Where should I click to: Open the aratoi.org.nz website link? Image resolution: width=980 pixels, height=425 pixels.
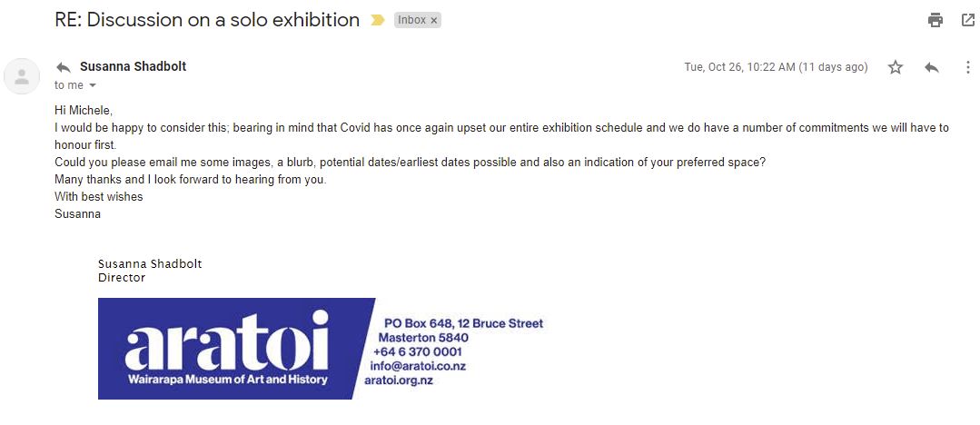point(399,381)
